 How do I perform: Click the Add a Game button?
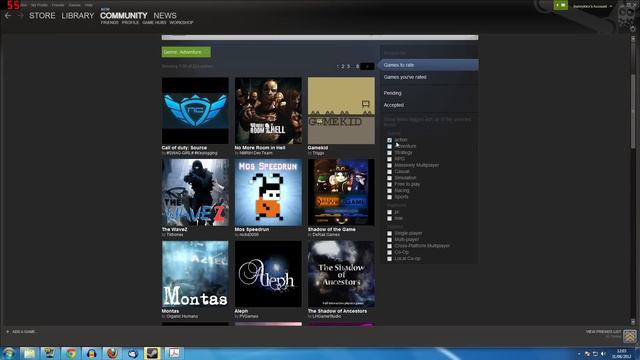coord(21,332)
